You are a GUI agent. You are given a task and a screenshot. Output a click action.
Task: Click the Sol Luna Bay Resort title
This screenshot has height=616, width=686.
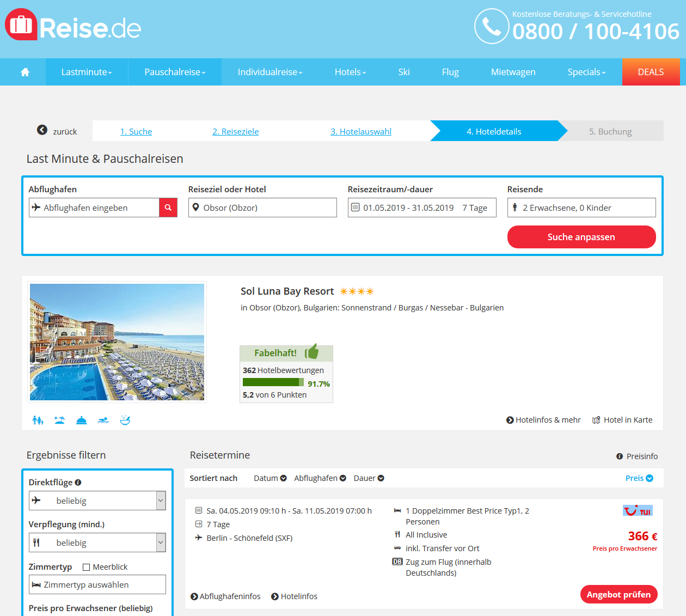click(x=287, y=291)
